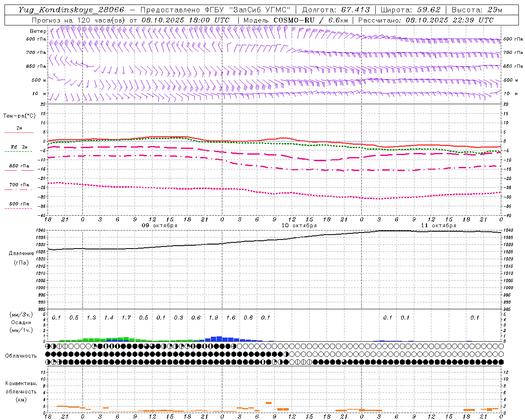Image resolution: width=525 pixels, height=420 pixels.
Task: Click the Высота: 29м value
Action: (477, 10)
